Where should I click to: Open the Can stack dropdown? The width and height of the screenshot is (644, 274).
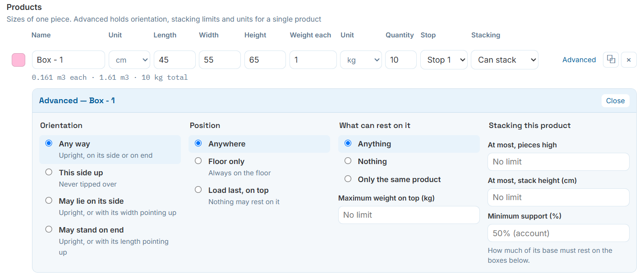point(505,59)
